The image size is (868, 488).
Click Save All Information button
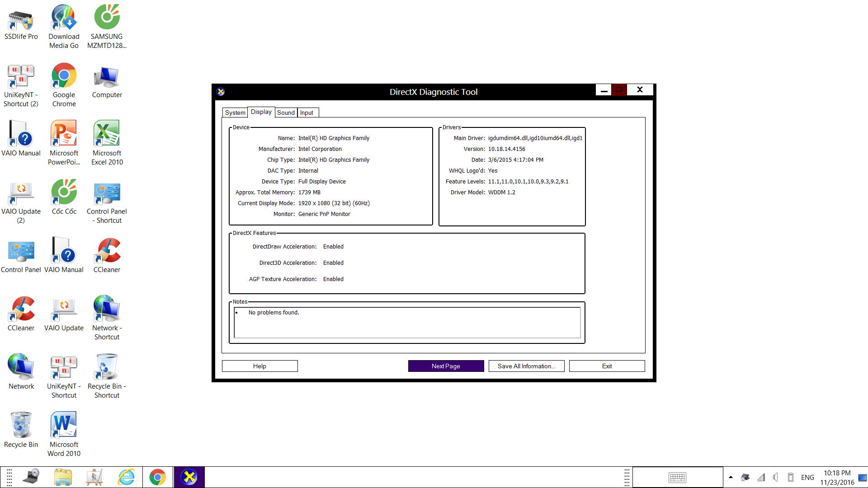coord(526,366)
